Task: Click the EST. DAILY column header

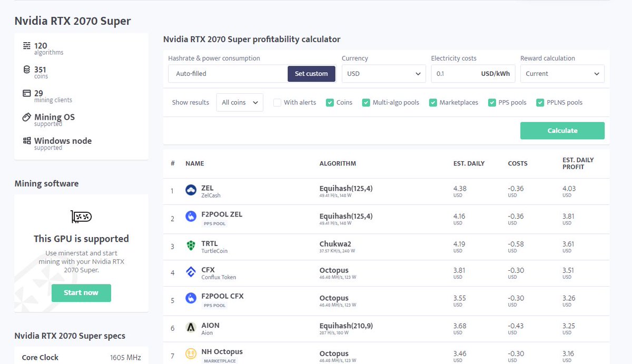Action: pos(469,164)
